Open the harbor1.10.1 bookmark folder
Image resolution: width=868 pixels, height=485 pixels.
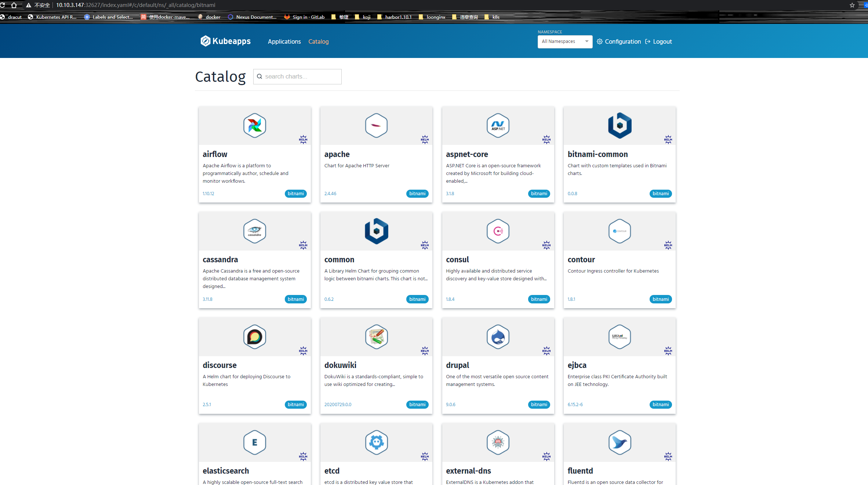[394, 17]
